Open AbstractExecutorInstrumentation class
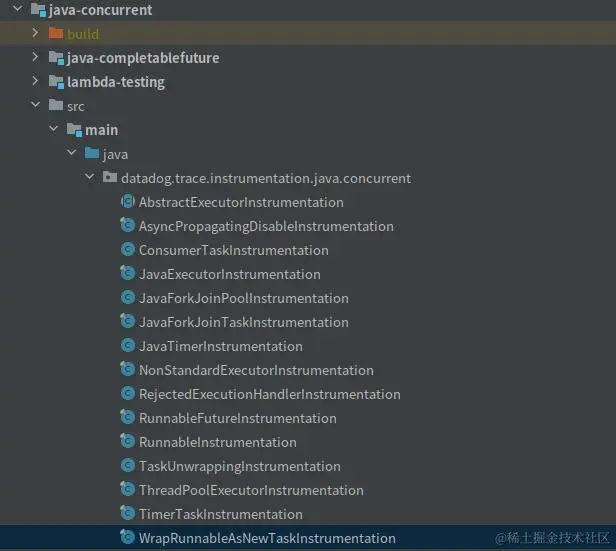Viewport: 616px width, 551px height. pos(241,202)
